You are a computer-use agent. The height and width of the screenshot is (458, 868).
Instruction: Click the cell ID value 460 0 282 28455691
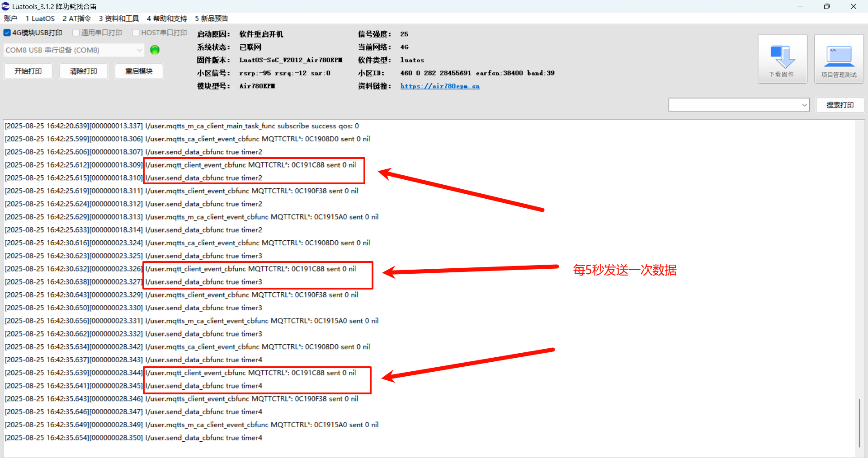[436, 73]
